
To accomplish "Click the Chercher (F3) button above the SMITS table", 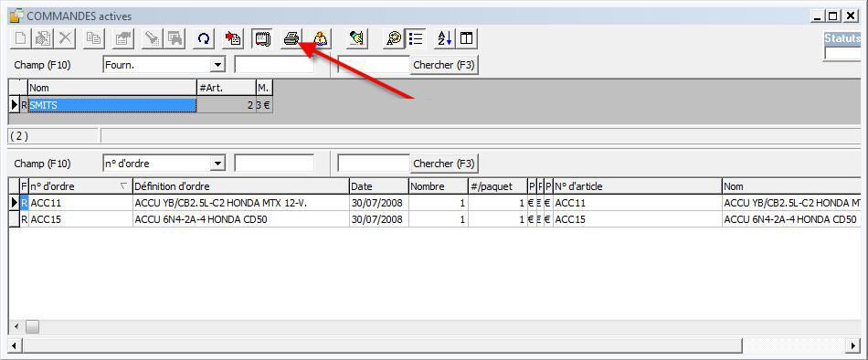I will click(x=444, y=65).
